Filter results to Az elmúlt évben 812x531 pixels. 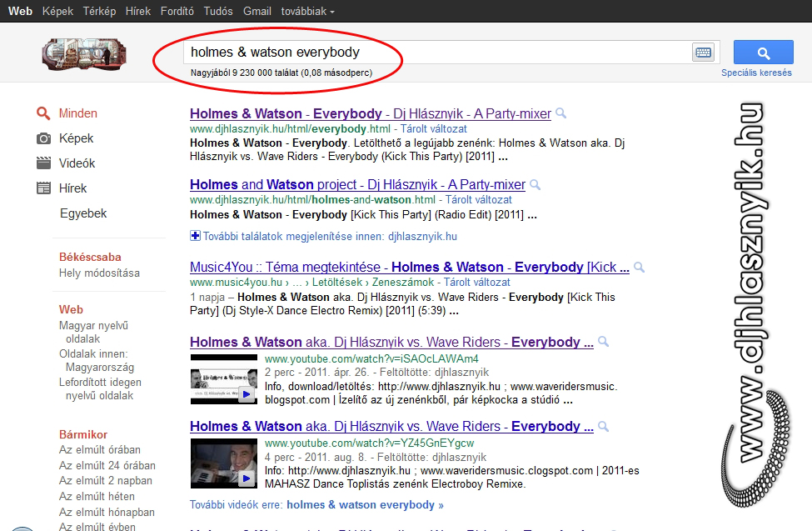click(97, 526)
